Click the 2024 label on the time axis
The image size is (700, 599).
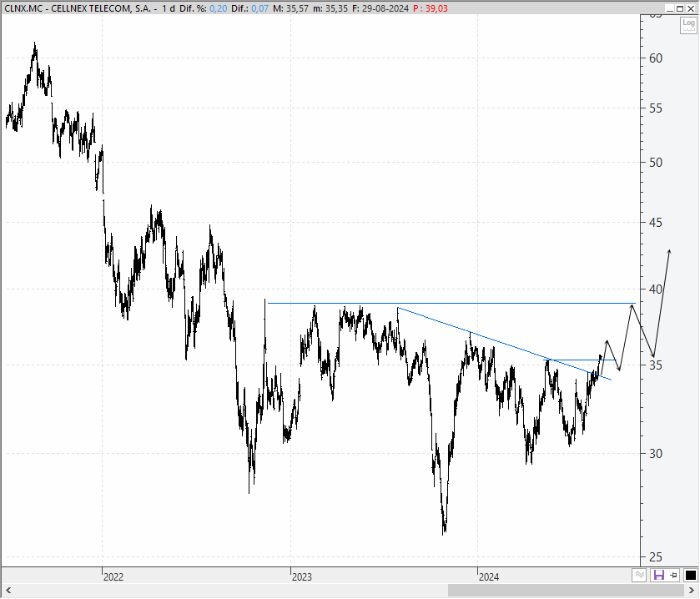pyautogui.click(x=489, y=577)
